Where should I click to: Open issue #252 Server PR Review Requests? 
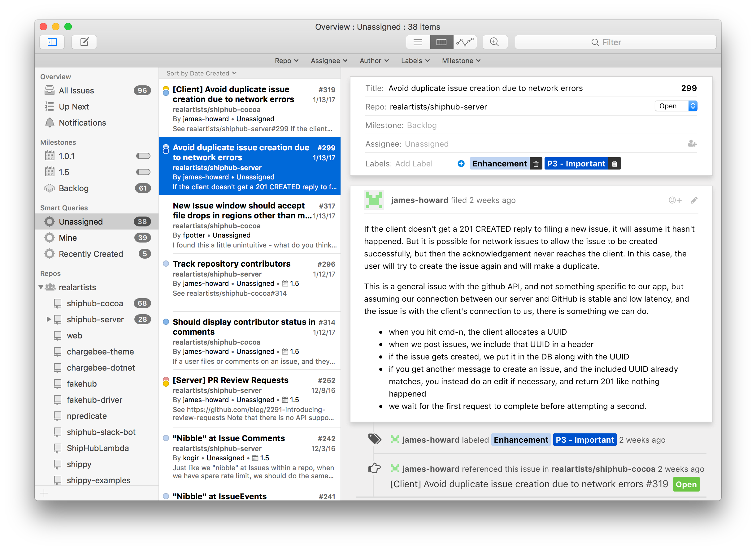coord(250,399)
